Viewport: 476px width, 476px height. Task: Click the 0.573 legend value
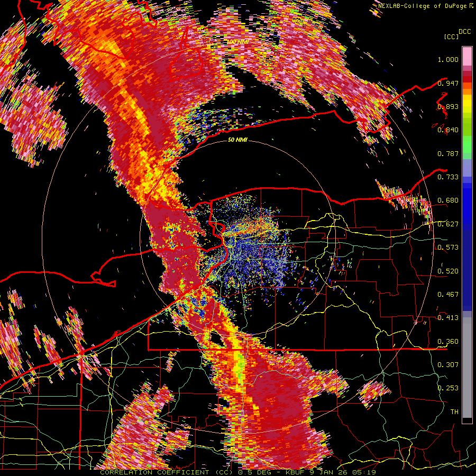tap(448, 248)
